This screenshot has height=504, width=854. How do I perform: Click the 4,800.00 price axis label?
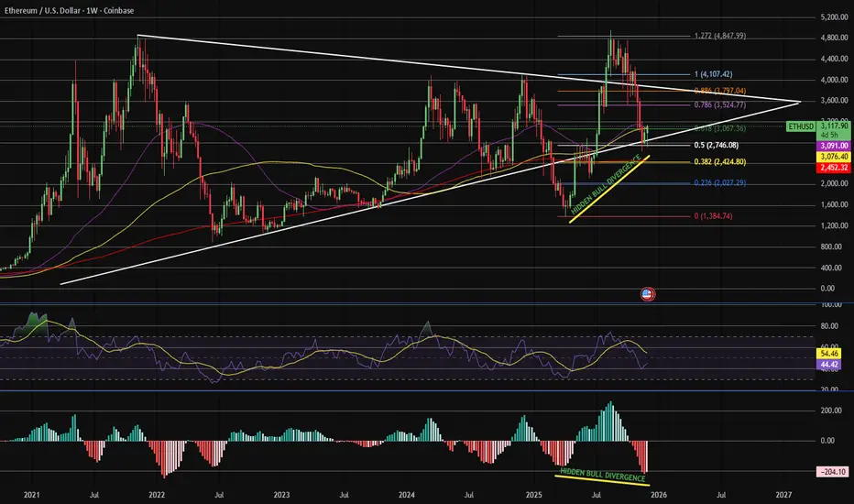click(x=834, y=38)
